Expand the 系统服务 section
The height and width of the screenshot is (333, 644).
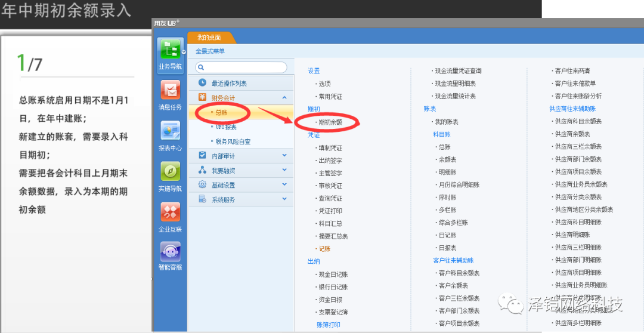284,199
